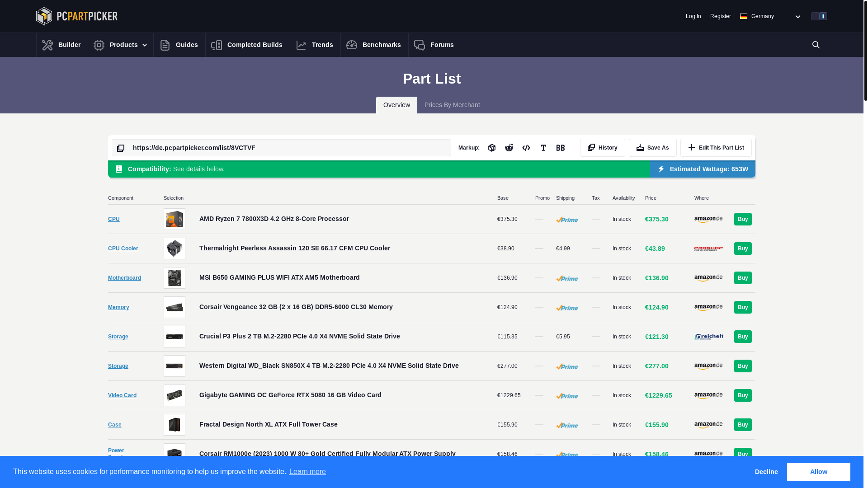Click the CPU Cooler component link
The width and height of the screenshot is (868, 488).
[x=123, y=249]
